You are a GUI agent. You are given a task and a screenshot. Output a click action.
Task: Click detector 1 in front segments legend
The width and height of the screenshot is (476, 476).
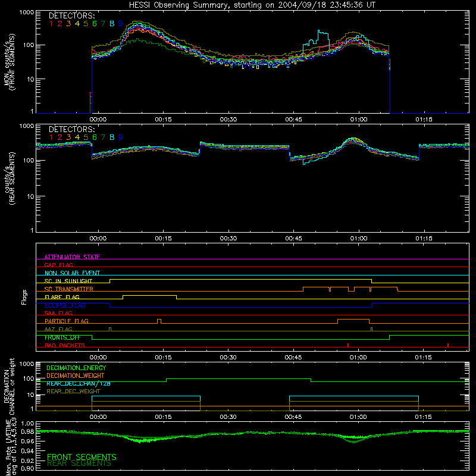click(51, 24)
